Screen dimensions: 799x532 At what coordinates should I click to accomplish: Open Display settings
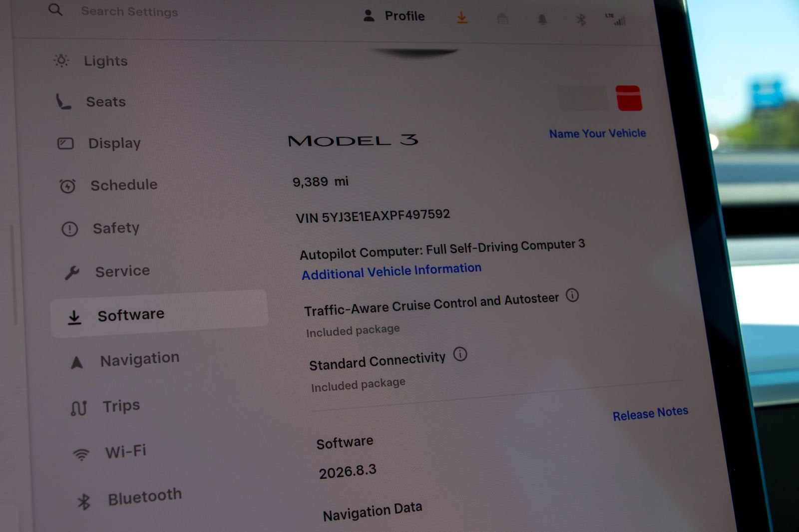click(x=114, y=143)
